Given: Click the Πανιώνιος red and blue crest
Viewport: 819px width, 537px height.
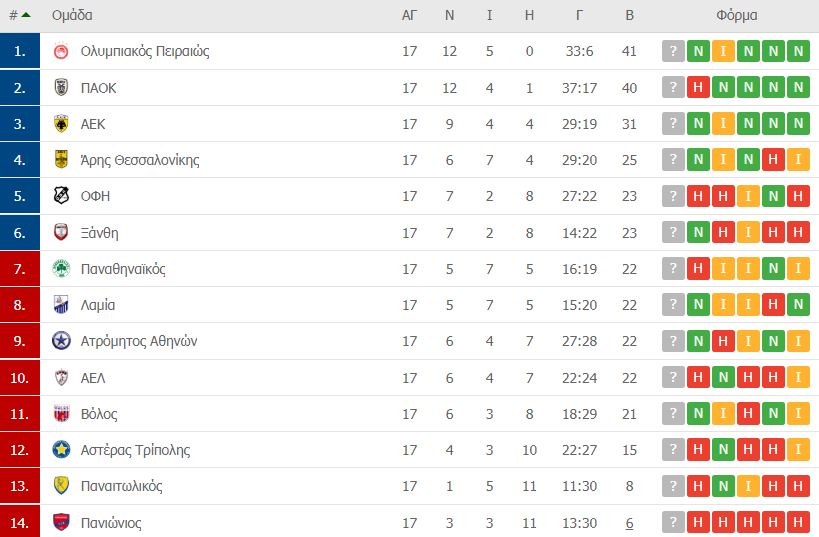Looking at the screenshot, I should (x=61, y=522).
